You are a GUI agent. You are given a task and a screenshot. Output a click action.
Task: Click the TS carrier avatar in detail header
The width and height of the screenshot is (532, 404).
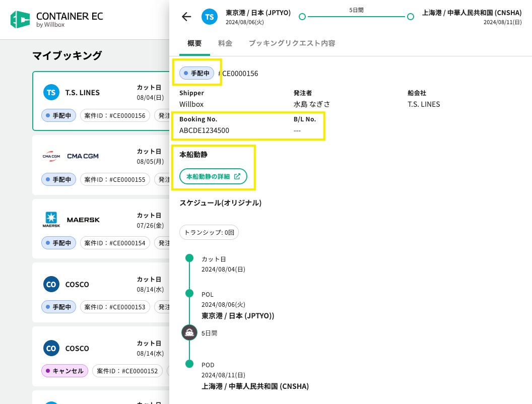click(x=210, y=17)
